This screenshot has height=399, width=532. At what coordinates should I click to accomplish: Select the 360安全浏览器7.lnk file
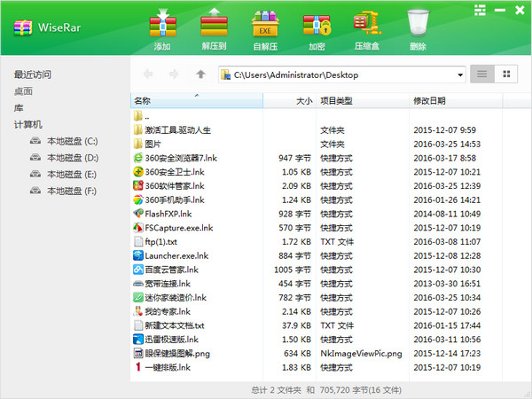coord(317,158)
